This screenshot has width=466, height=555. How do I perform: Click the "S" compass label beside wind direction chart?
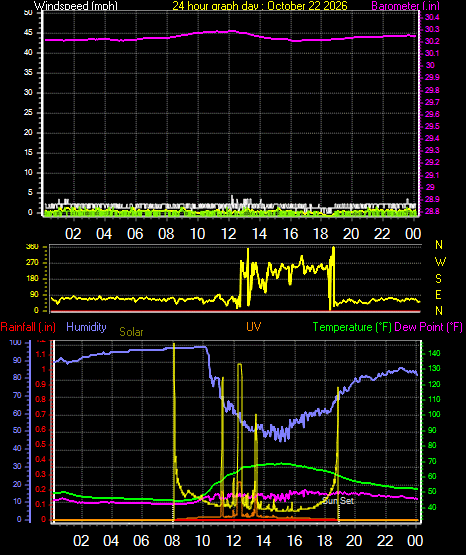(438, 279)
